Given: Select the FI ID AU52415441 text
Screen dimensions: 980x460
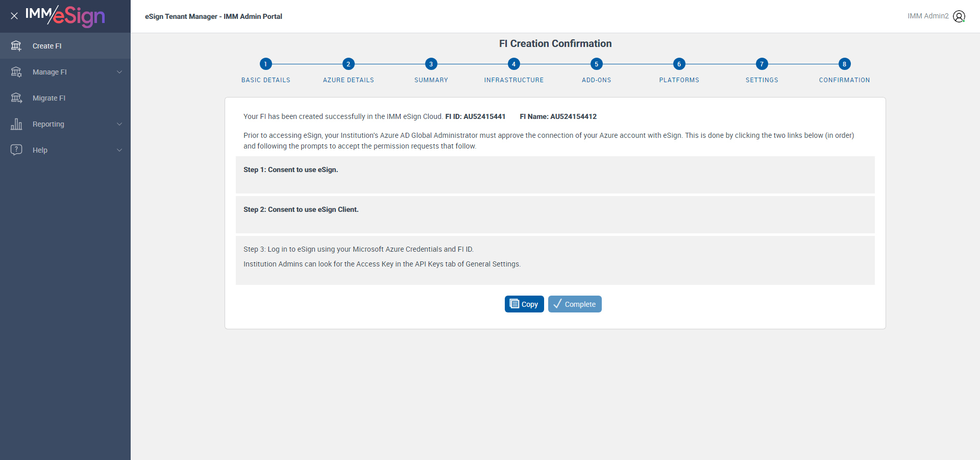Looking at the screenshot, I should [x=475, y=116].
